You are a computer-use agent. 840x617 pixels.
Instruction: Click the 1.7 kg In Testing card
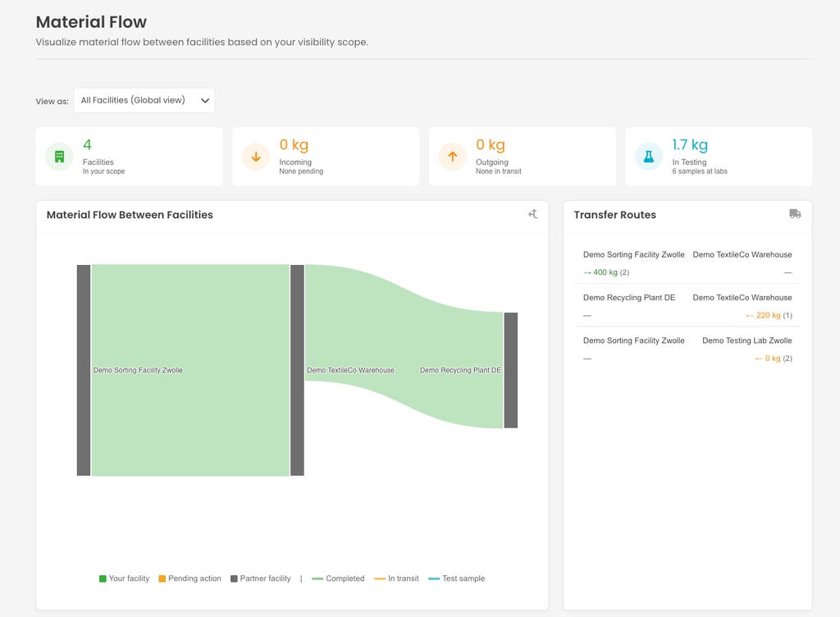pos(719,156)
